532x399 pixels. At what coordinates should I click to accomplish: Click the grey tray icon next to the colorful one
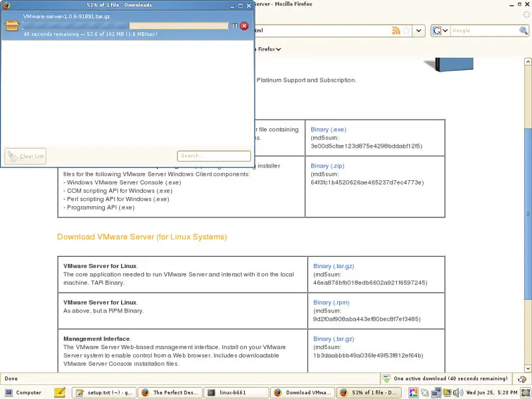[424, 392]
